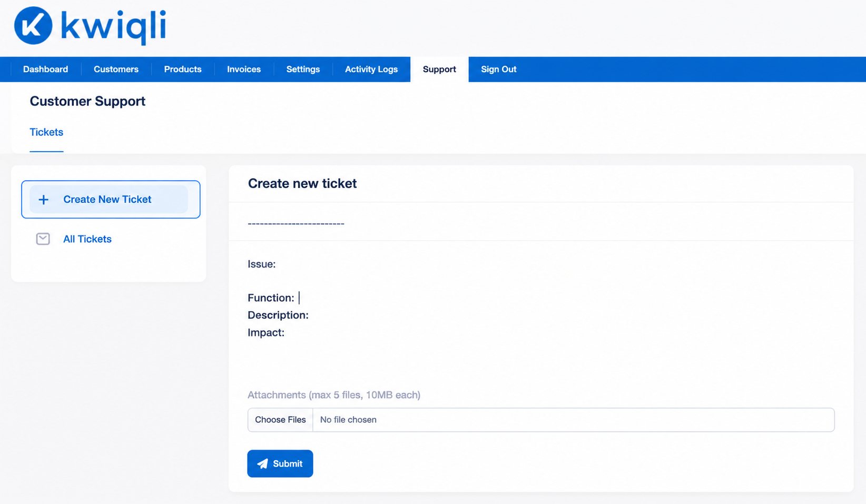Open the Products section
The width and height of the screenshot is (866, 504).
tap(183, 69)
